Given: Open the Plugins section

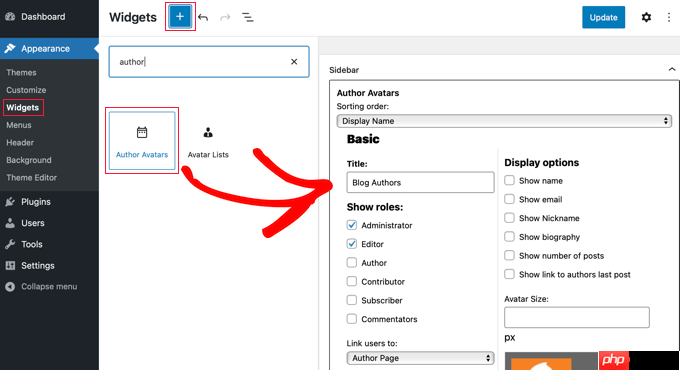Looking at the screenshot, I should pyautogui.click(x=36, y=202).
